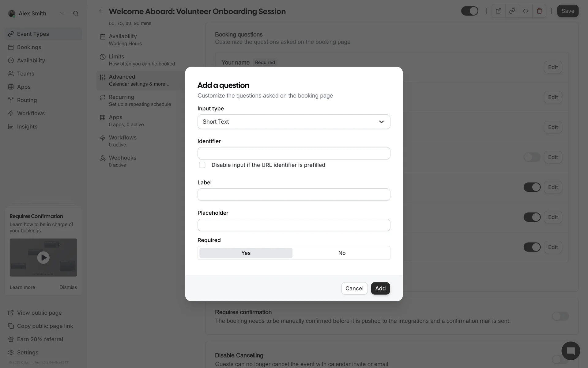Click the back arrow beside event title
Screen dimensions: 588x368
101,11
